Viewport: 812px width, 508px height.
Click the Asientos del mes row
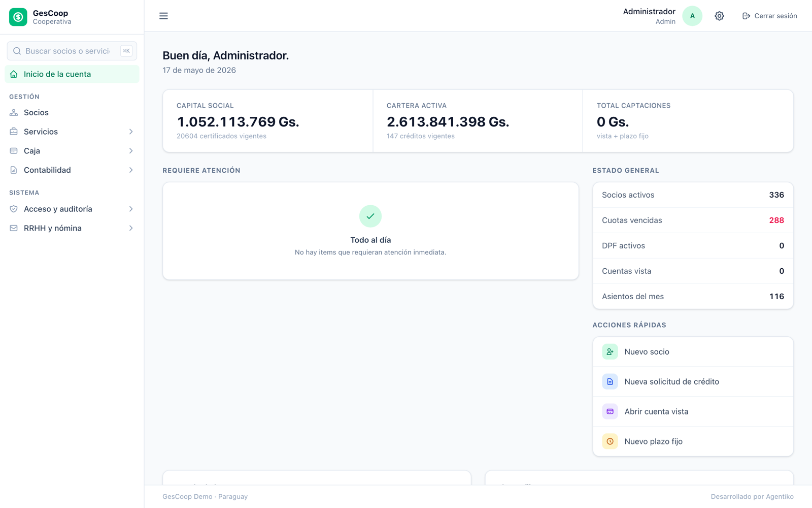pos(693,297)
